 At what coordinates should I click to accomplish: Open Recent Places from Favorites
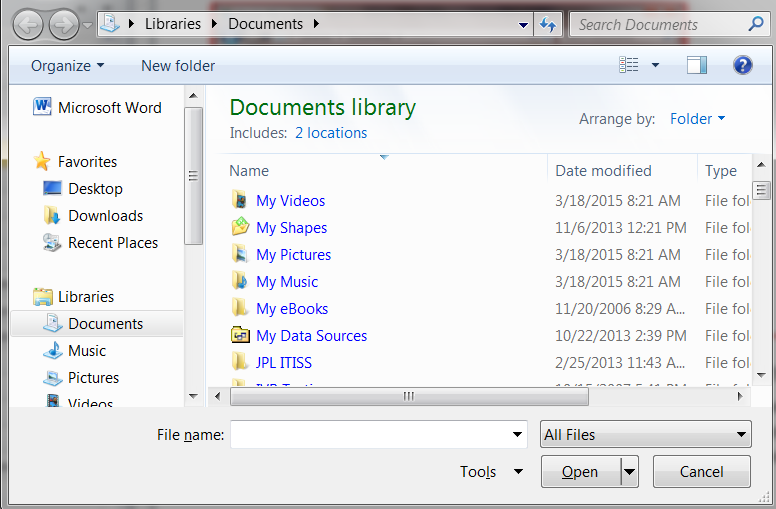[113, 243]
